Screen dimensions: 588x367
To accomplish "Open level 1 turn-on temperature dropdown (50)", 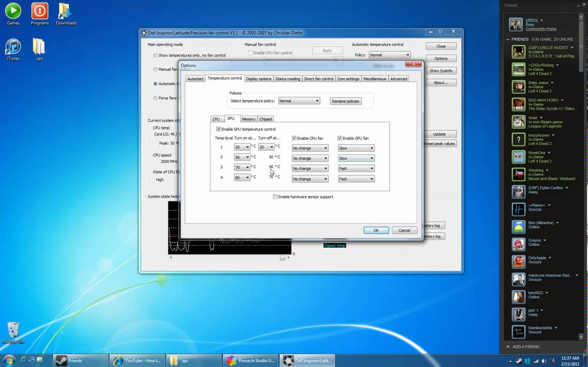I will click(x=242, y=147).
